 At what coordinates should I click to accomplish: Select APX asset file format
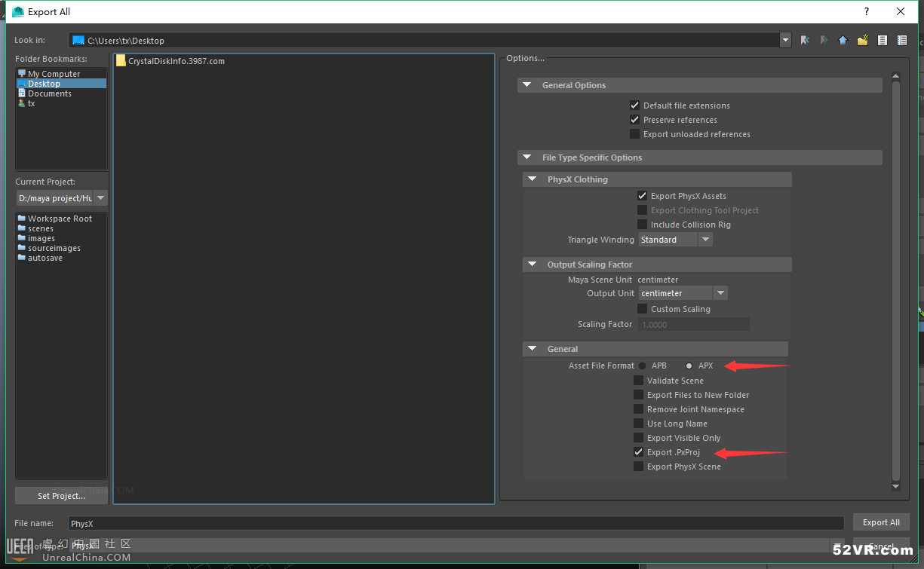(689, 366)
